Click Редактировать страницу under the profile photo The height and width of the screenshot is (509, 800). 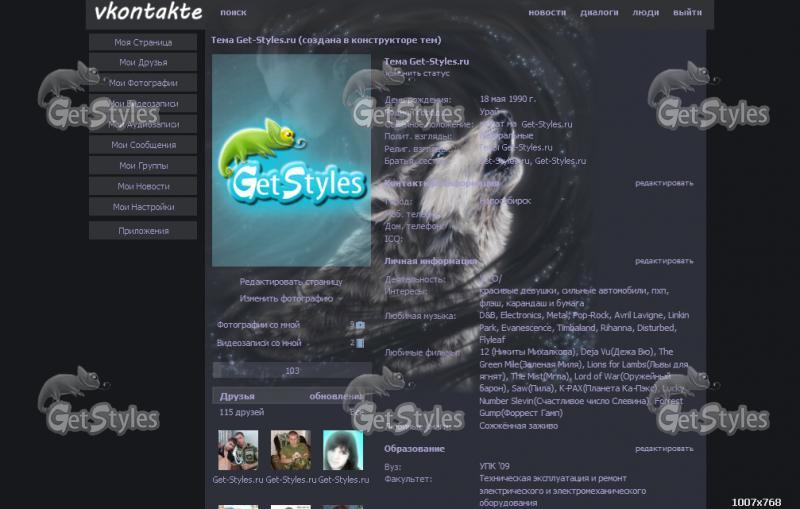[x=291, y=282]
